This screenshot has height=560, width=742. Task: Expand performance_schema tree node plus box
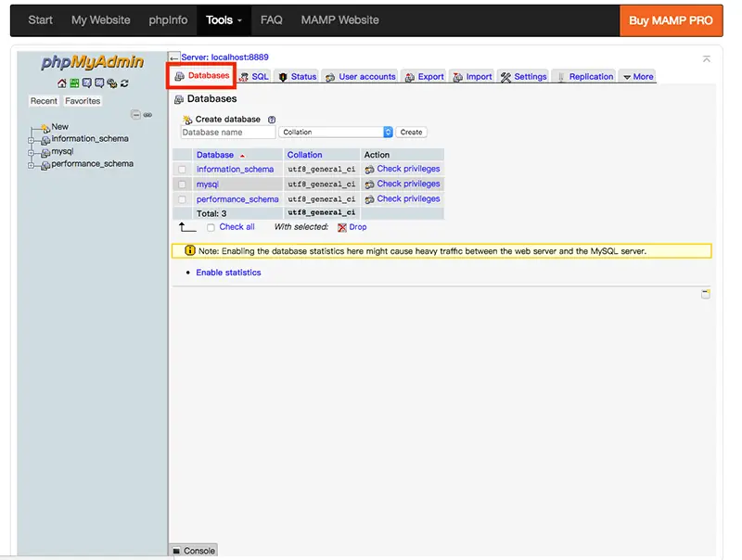[31, 166]
